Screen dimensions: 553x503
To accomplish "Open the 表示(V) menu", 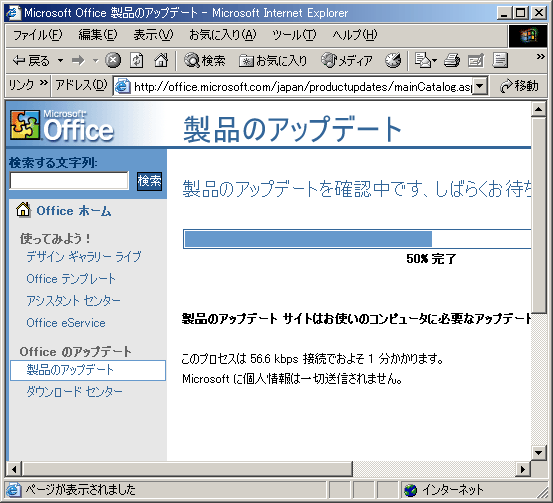I will click(x=153, y=35).
